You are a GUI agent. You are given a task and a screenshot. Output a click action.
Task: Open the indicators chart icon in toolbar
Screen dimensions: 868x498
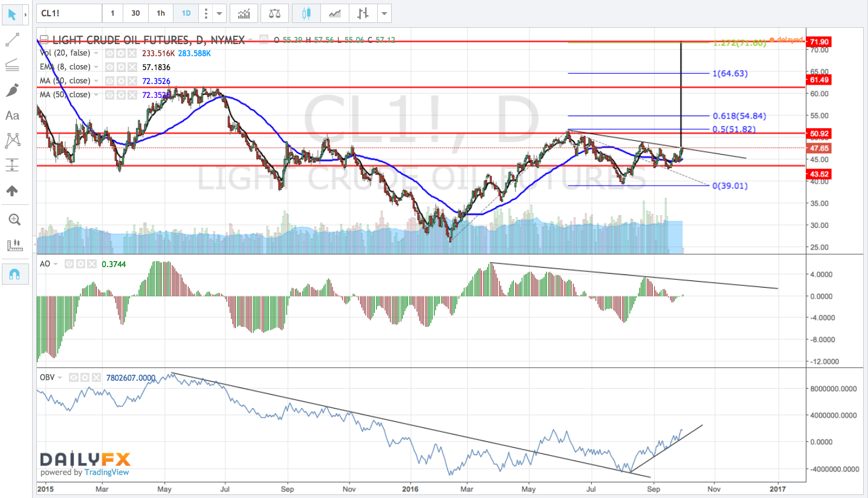point(245,13)
